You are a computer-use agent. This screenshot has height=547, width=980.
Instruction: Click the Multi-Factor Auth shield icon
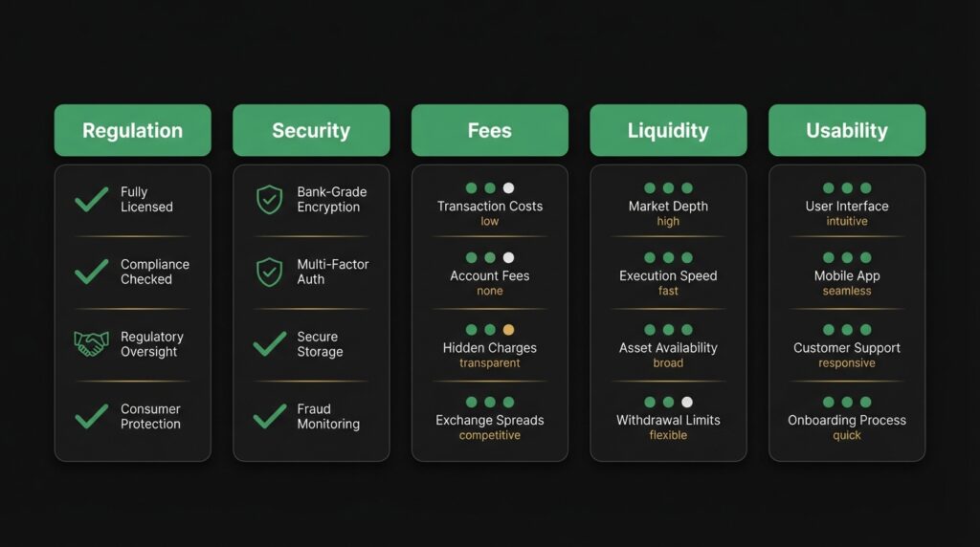pyautogui.click(x=269, y=272)
